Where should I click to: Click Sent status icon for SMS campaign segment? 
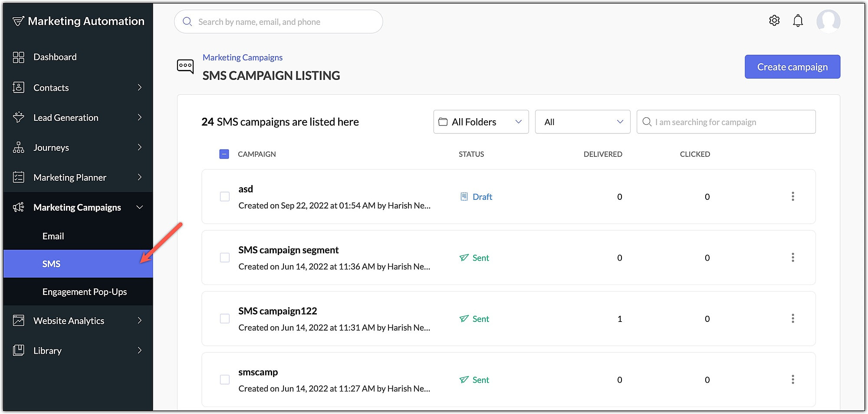click(464, 258)
